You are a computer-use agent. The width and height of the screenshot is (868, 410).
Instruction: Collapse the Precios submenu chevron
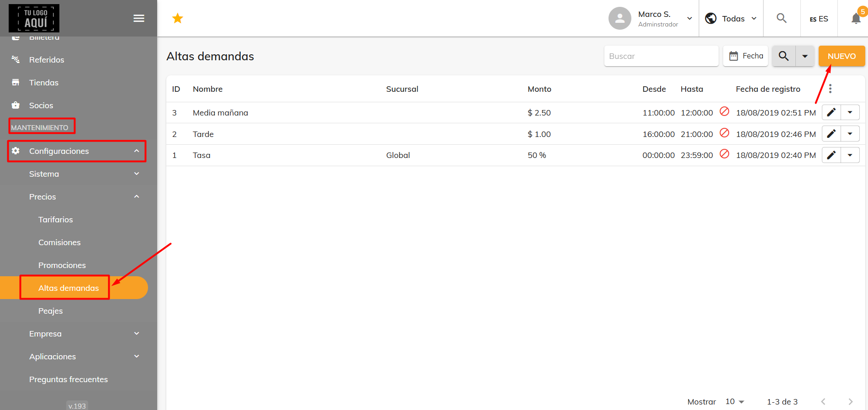(x=137, y=196)
